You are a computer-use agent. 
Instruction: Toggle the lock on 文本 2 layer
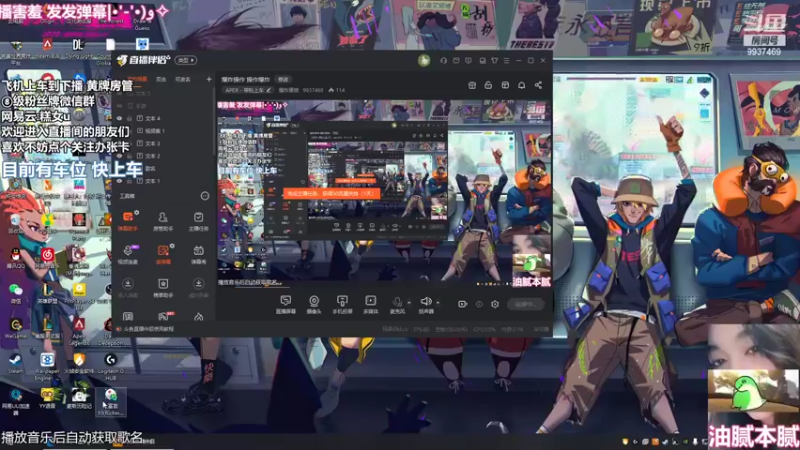130,156
